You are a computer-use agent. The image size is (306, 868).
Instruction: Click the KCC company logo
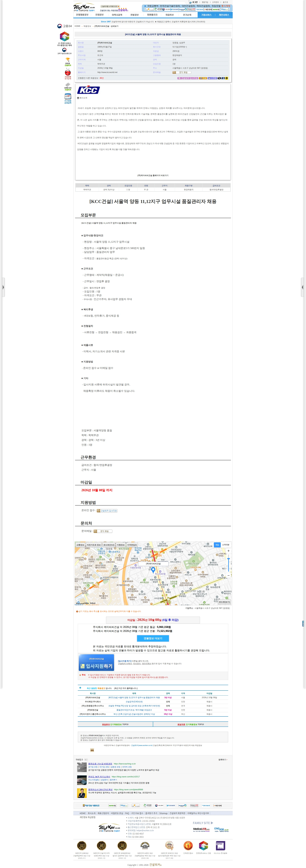click(x=88, y=90)
